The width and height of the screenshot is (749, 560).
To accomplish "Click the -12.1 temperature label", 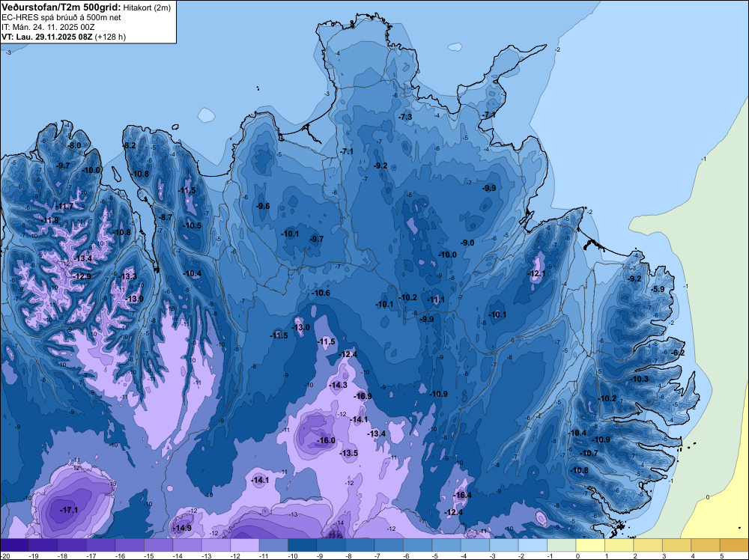I will coord(536,273).
